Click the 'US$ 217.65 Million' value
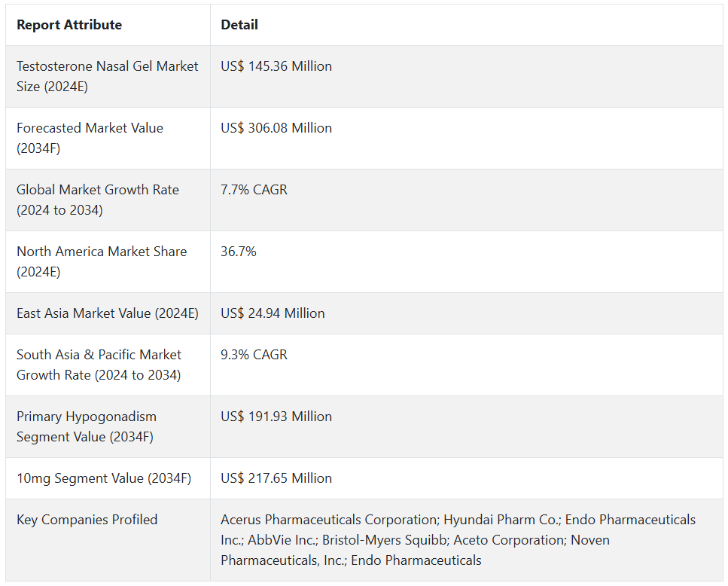The height and width of the screenshot is (586, 728). [x=276, y=478]
